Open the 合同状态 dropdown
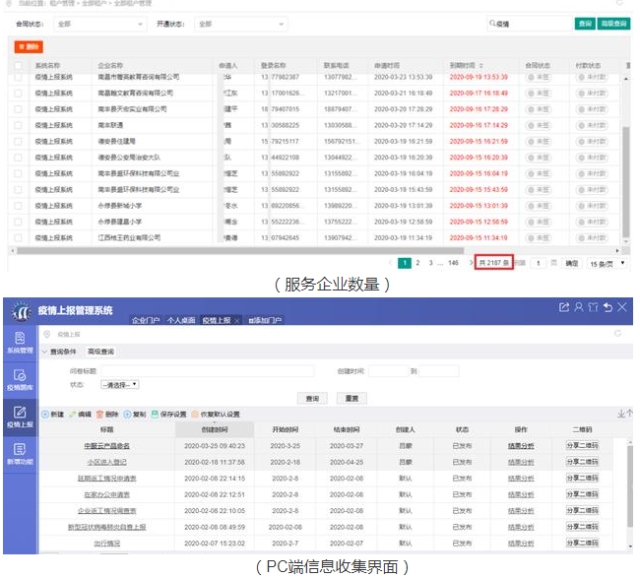 tap(100, 23)
